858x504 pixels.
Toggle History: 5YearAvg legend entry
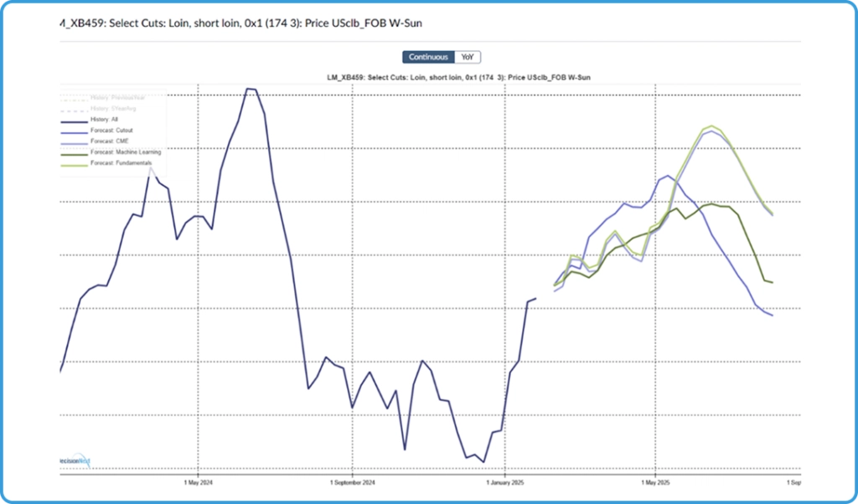(112, 109)
